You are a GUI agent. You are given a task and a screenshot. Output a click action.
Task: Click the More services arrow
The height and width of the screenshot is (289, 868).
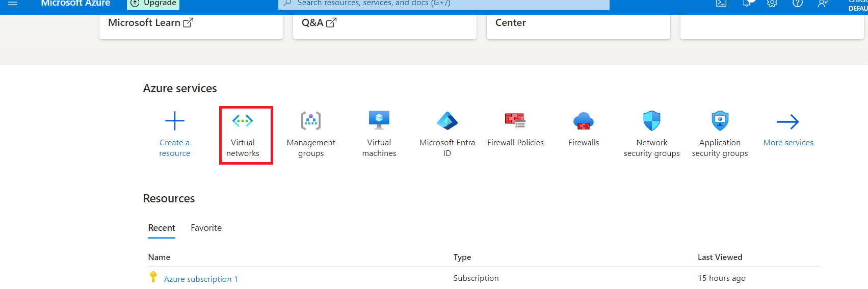[788, 122]
